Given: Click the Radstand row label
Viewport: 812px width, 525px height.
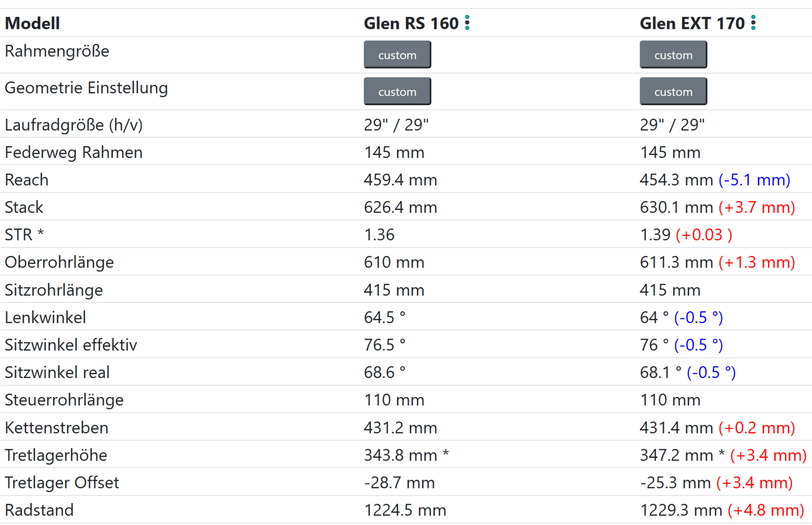Looking at the screenshot, I should (40, 510).
